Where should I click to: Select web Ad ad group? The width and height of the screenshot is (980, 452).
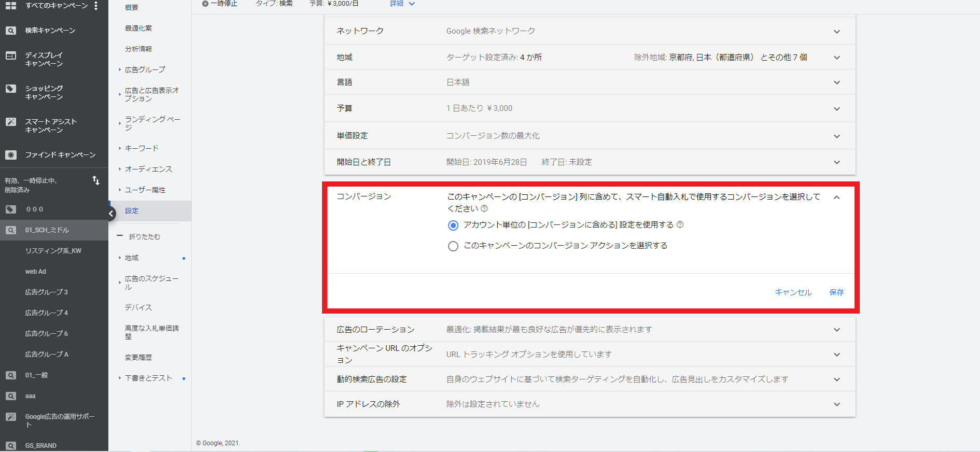pyautogui.click(x=36, y=272)
